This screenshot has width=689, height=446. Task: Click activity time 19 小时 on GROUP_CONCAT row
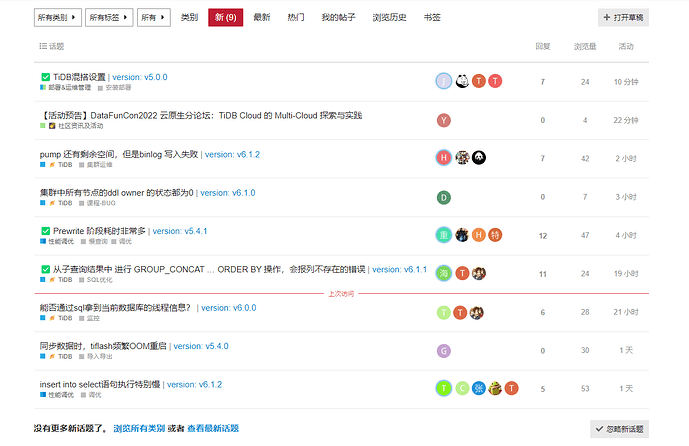(626, 274)
